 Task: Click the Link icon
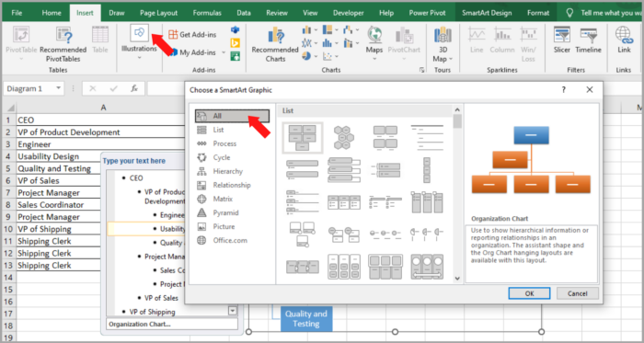624,34
